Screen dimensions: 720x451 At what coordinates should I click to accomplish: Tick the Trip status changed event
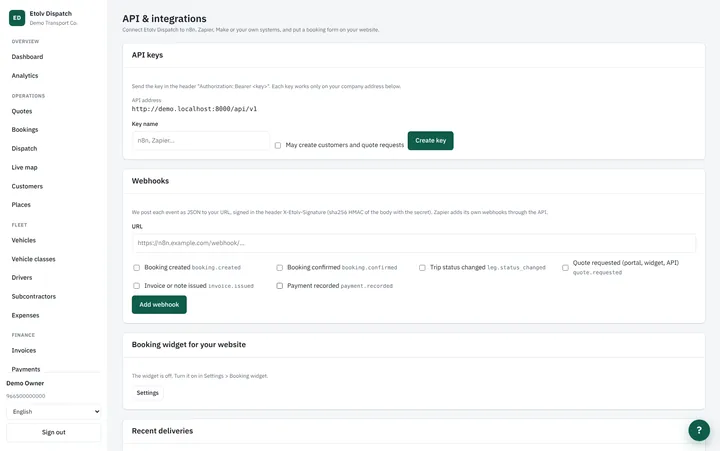422,267
